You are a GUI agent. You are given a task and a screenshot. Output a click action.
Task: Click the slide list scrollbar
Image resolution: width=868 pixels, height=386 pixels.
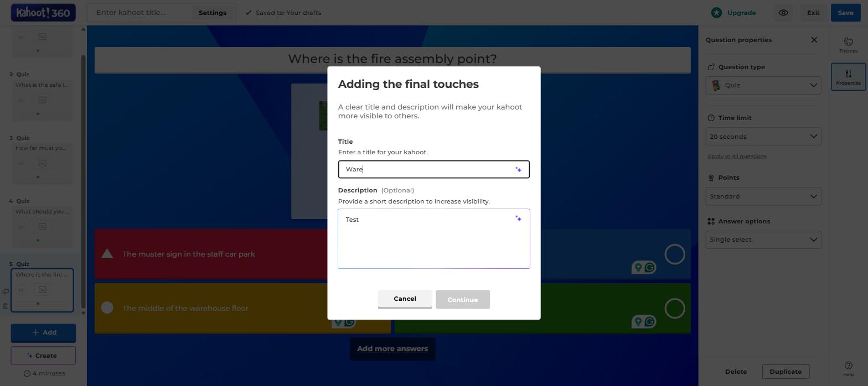tap(84, 181)
